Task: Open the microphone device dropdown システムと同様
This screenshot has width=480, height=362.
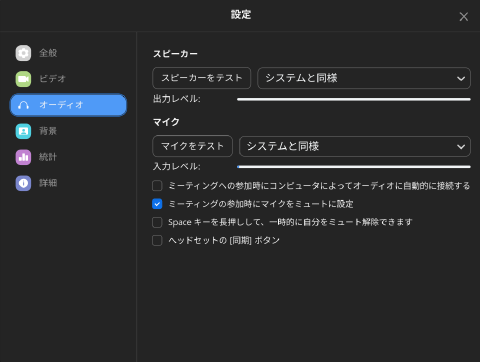Action: click(355, 146)
